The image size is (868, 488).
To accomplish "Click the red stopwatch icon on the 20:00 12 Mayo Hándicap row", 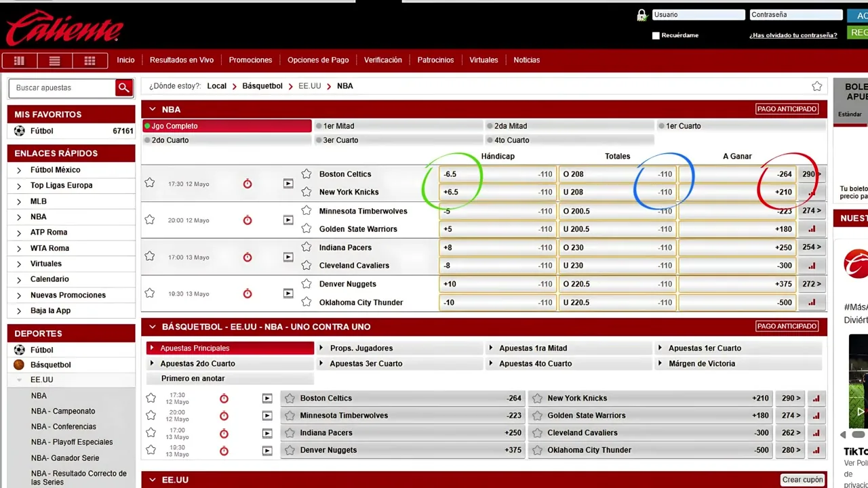I will click(x=248, y=220).
